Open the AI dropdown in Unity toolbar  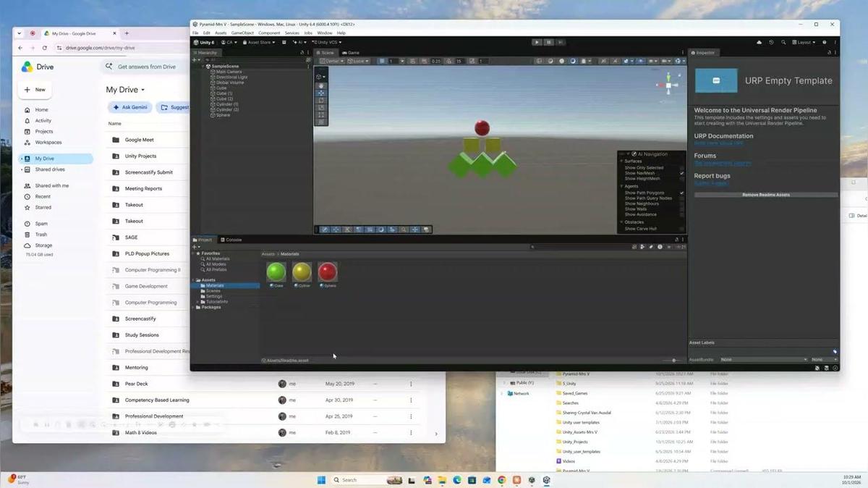pos(299,42)
